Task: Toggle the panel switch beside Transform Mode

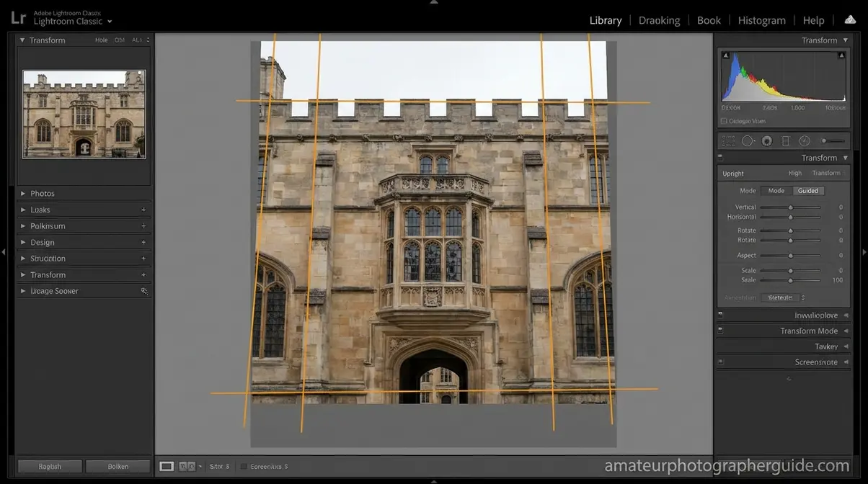Action: pos(719,331)
